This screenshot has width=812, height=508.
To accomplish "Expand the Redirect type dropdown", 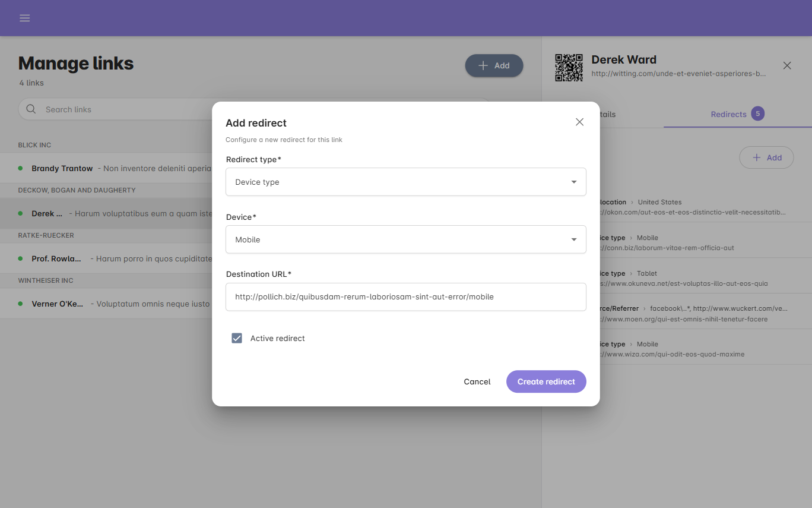I will click(406, 182).
